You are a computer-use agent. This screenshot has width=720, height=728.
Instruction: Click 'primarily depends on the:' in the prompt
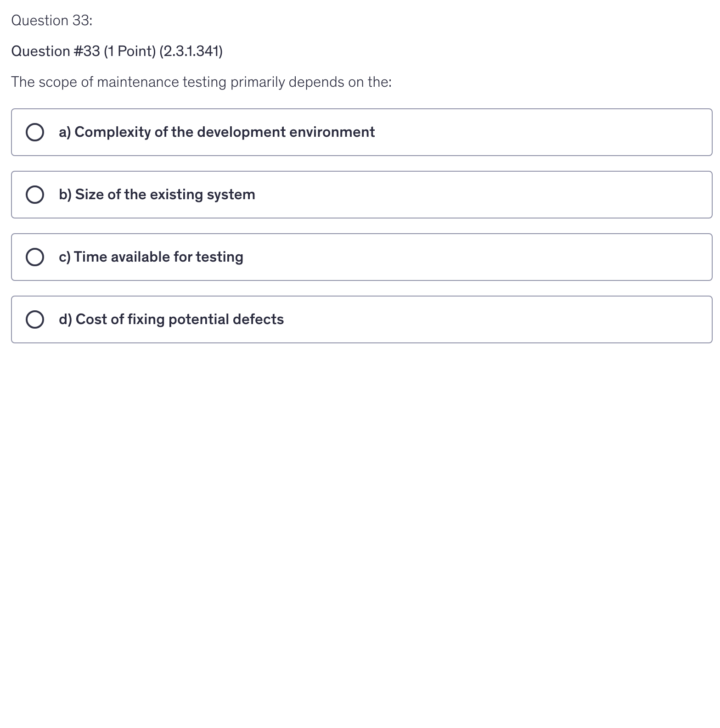coord(311,82)
